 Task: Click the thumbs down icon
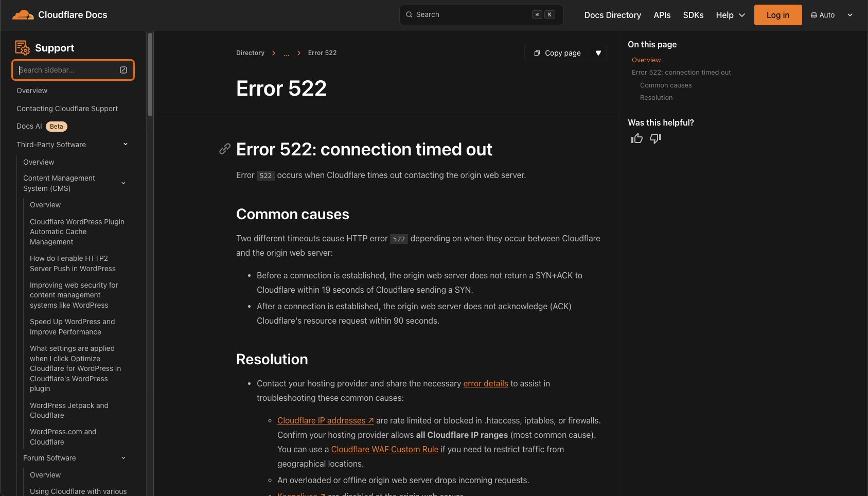coord(656,138)
